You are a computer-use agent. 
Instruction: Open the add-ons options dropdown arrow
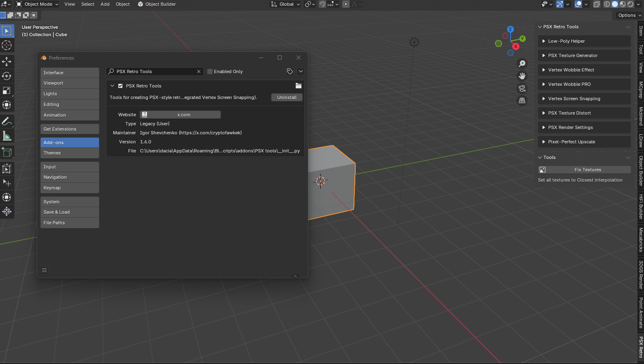click(301, 71)
